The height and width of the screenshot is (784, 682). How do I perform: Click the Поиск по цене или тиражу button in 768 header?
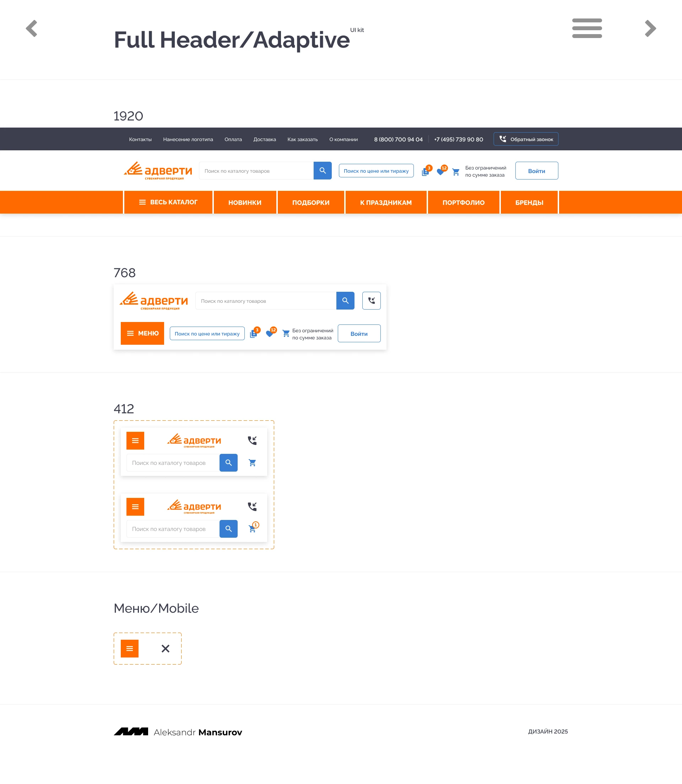tap(207, 334)
